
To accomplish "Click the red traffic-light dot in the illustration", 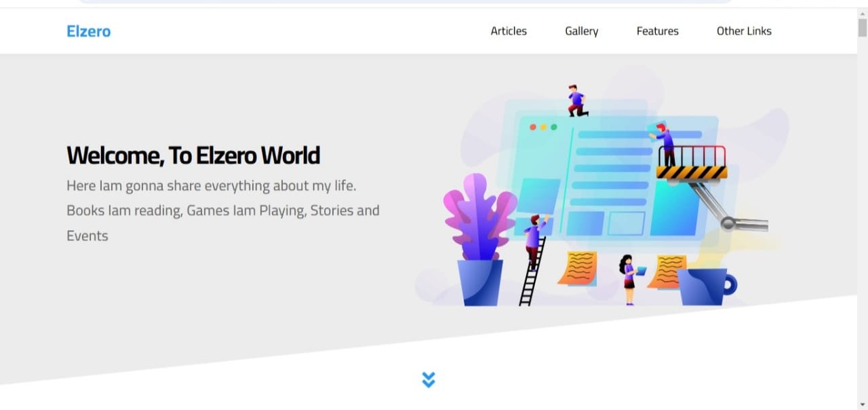I will coord(532,126).
